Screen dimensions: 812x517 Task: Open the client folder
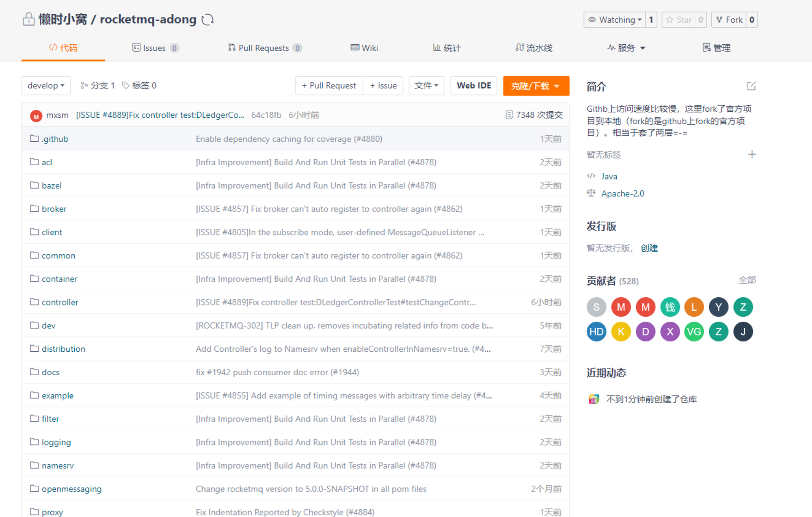coord(52,232)
